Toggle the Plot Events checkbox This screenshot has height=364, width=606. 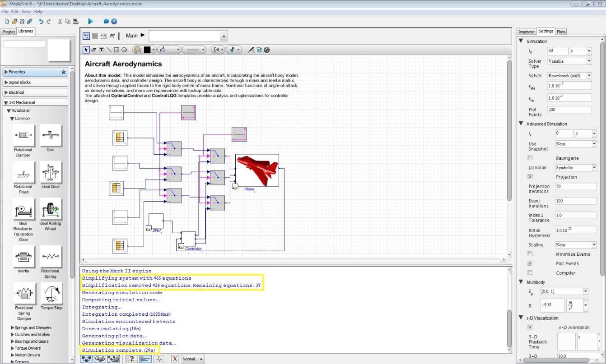[x=530, y=263]
